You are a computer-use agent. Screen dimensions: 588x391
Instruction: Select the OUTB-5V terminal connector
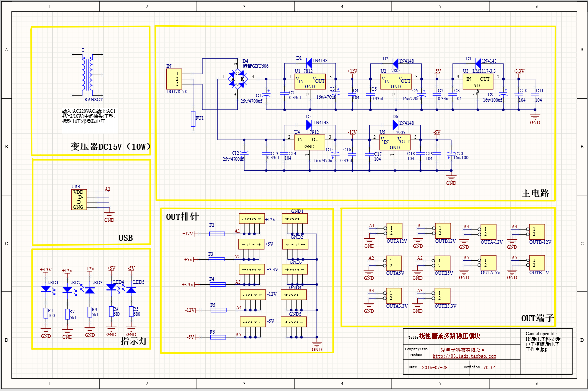point(537,262)
